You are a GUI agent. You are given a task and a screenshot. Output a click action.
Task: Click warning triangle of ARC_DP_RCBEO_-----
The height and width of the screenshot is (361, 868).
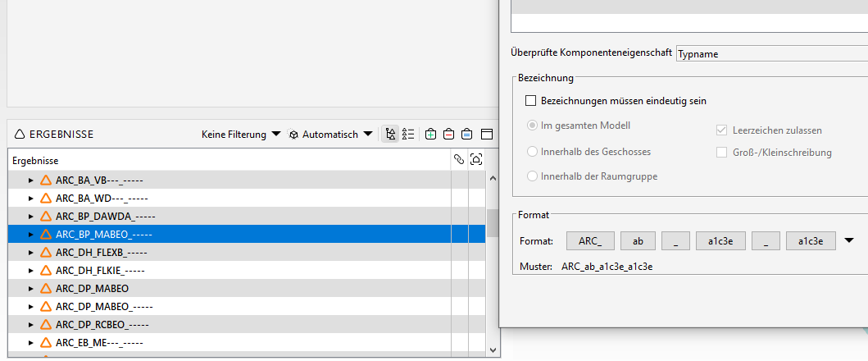pyautogui.click(x=46, y=324)
